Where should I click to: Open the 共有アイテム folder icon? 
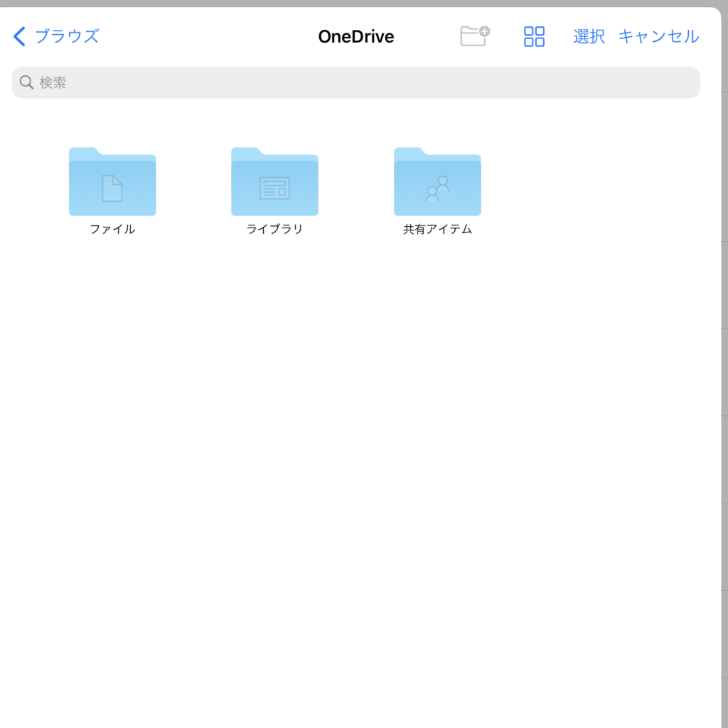point(437,181)
